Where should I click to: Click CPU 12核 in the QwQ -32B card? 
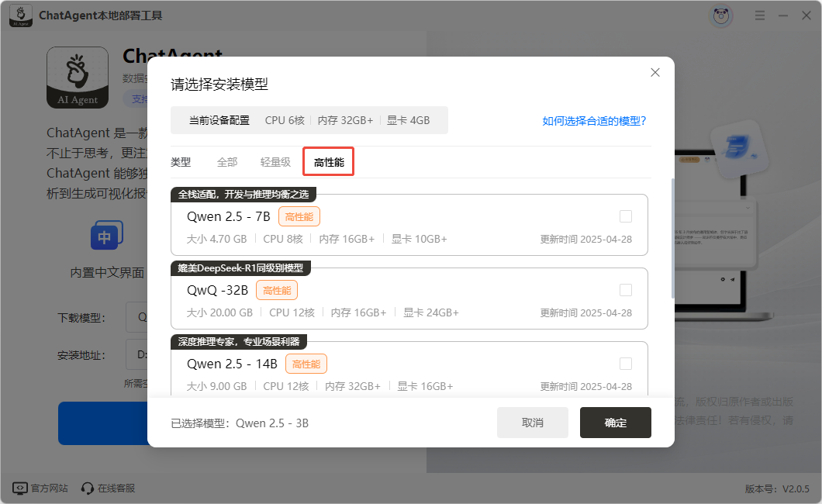point(292,312)
